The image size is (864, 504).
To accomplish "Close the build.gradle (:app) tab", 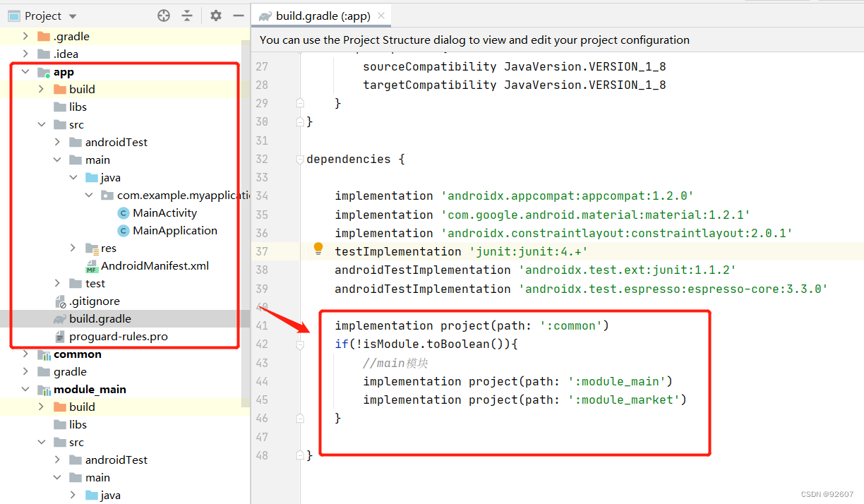I will [x=381, y=16].
